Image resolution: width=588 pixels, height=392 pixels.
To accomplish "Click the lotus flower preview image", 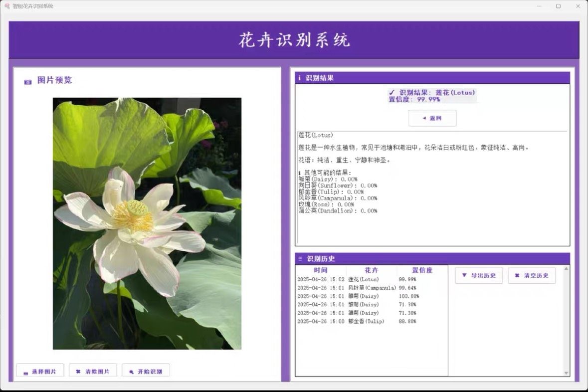I will 147,223.
